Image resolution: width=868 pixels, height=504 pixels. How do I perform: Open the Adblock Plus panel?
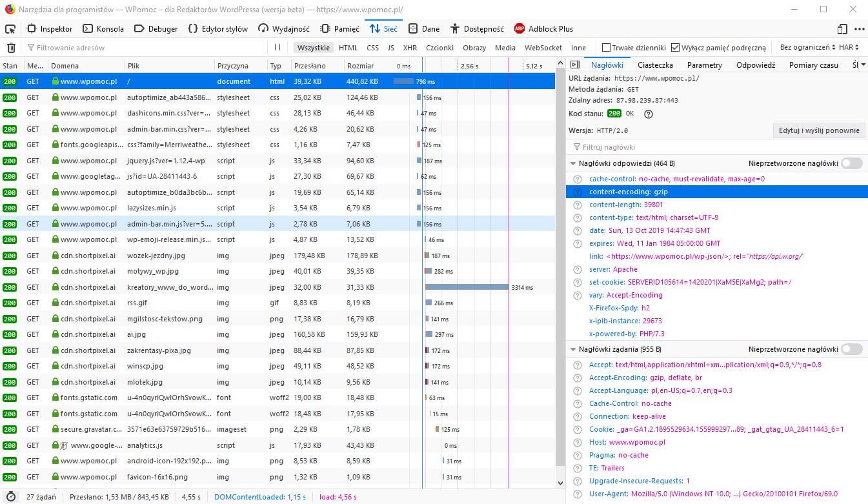(543, 29)
